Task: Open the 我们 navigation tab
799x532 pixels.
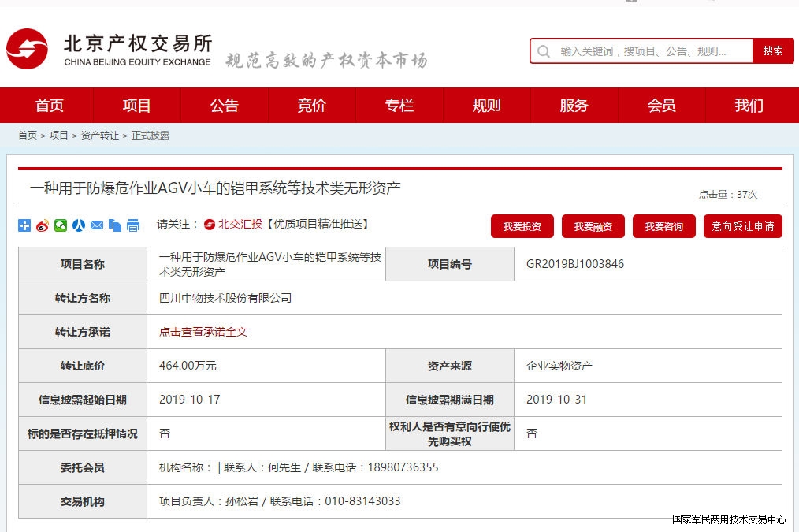Action: click(x=749, y=105)
